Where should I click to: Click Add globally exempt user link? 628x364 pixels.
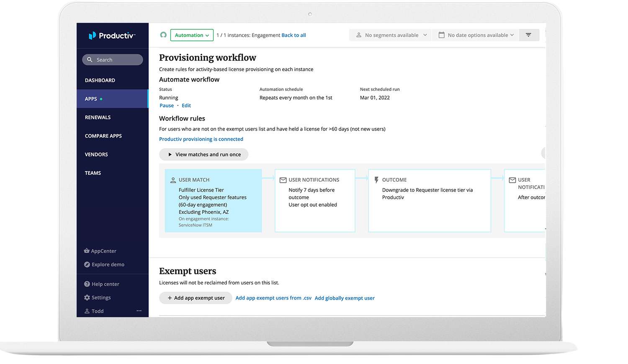[345, 298]
